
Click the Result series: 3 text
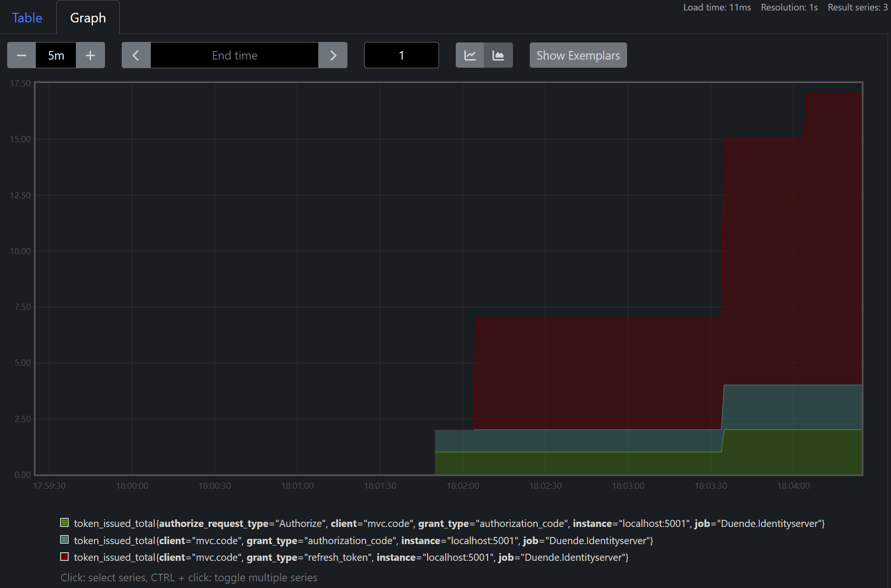(858, 8)
